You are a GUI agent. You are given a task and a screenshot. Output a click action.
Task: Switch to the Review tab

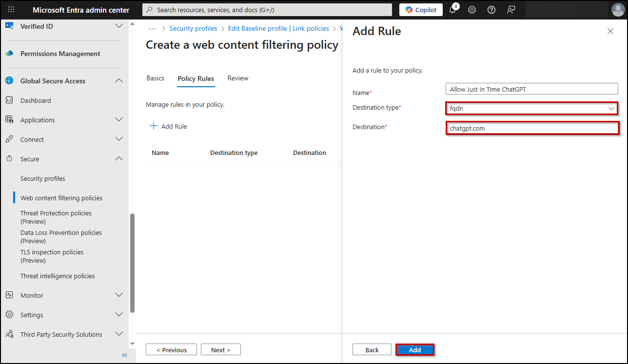point(238,78)
